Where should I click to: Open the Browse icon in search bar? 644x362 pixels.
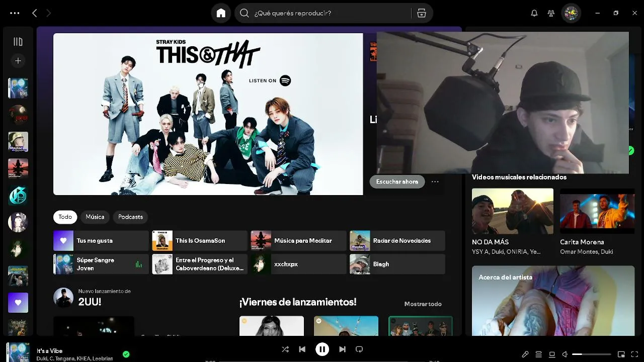click(422, 13)
